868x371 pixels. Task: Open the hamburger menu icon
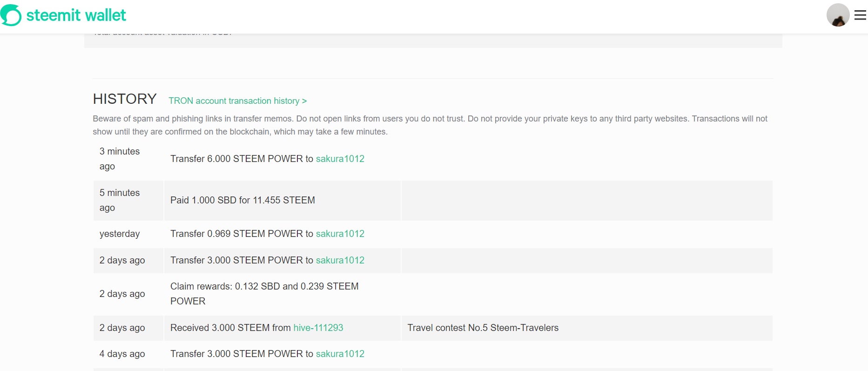pos(860,15)
